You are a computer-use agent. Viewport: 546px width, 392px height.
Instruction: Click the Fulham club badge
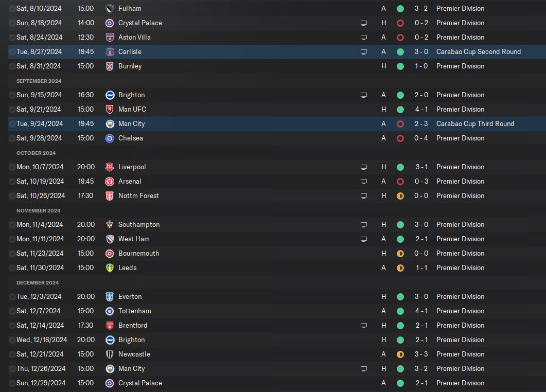[x=110, y=9]
